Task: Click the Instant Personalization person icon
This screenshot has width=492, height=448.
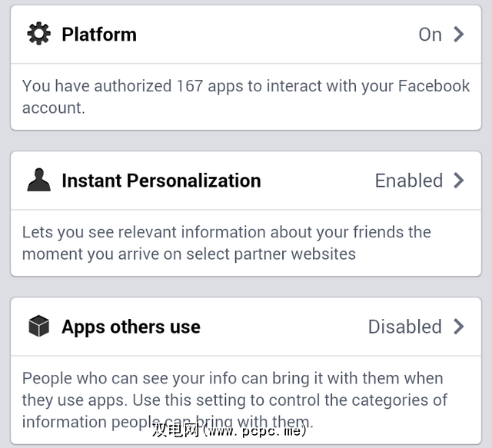Action: point(38,181)
